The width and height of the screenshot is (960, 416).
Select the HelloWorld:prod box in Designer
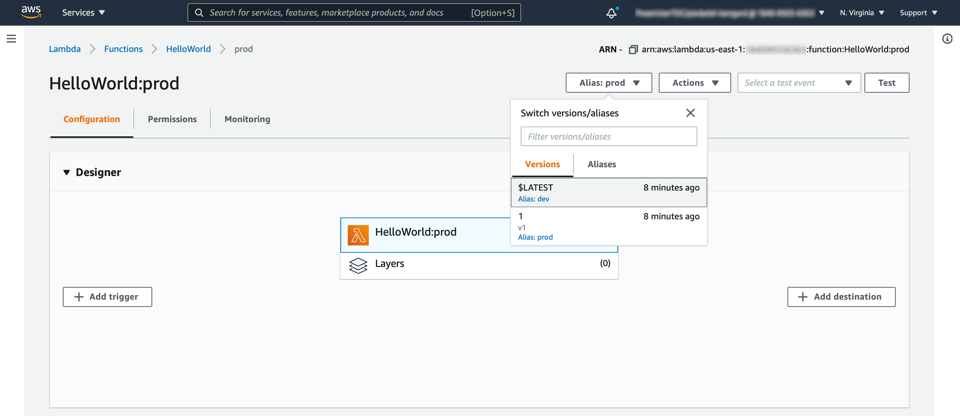[x=426, y=235]
